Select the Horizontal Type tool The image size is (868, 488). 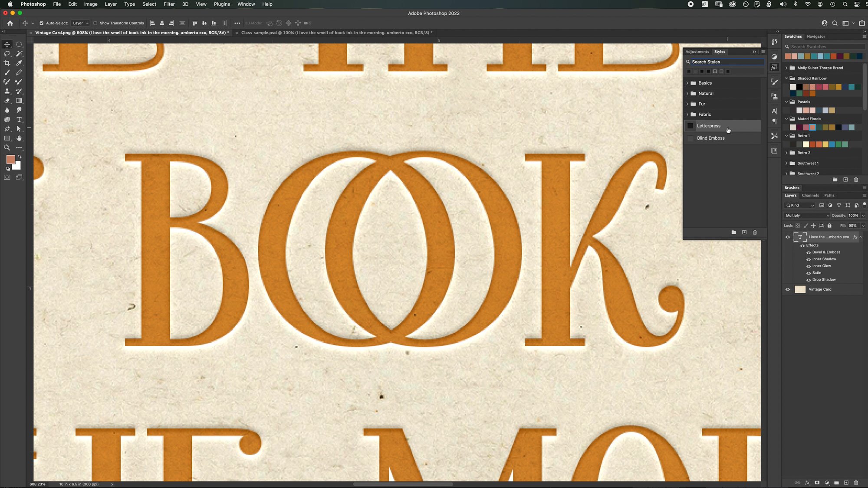click(x=19, y=120)
